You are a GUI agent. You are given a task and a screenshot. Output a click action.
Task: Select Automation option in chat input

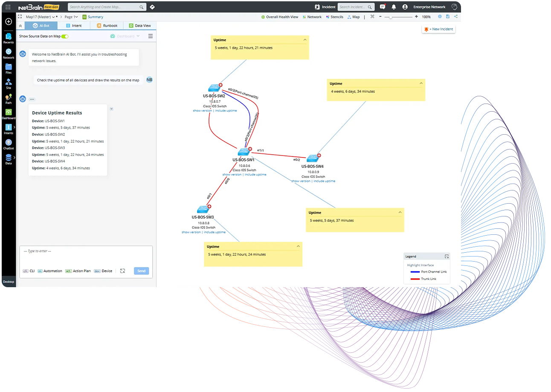50,271
